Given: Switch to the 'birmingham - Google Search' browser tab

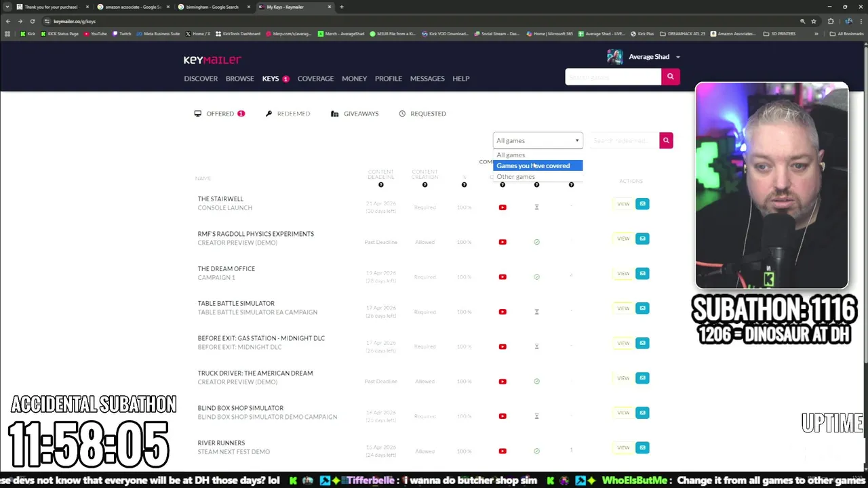Looking at the screenshot, I should 212,7.
